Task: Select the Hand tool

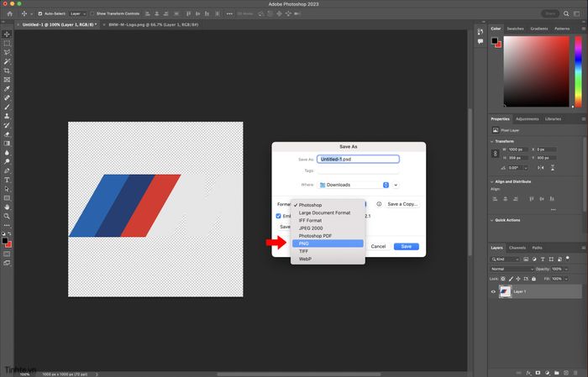Action: tap(7, 207)
